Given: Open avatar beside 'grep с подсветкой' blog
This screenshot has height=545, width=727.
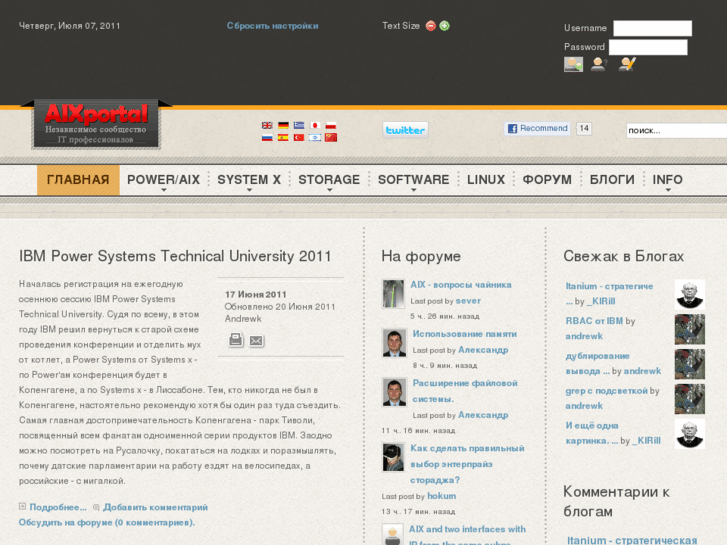Looking at the screenshot, I should pyautogui.click(x=689, y=399).
